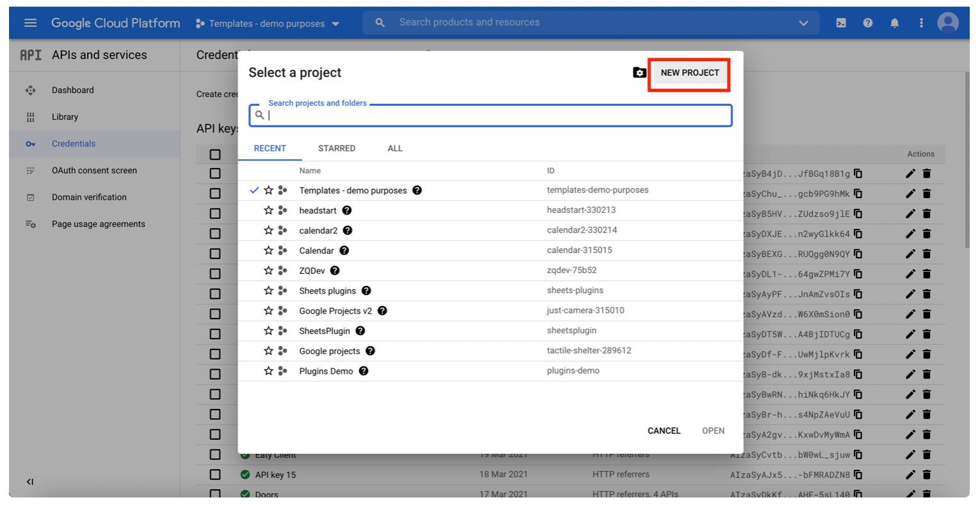Click the Google Cloud Platform logo

click(115, 23)
